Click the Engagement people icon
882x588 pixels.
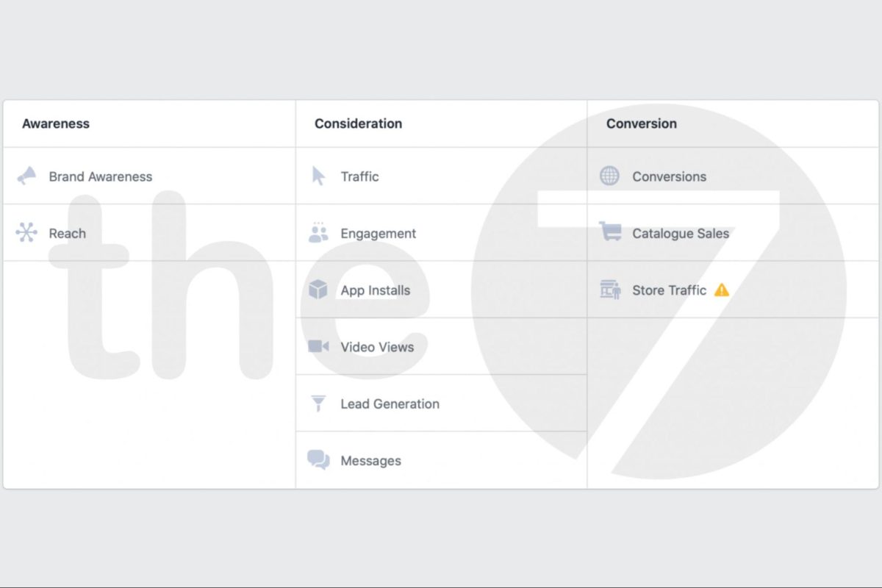(x=318, y=233)
